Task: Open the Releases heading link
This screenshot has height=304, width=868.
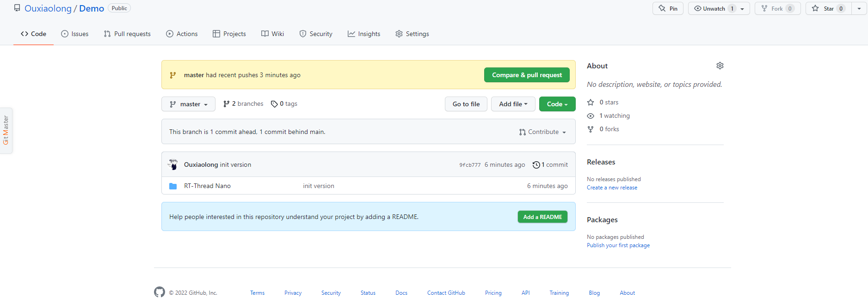Action: click(601, 162)
